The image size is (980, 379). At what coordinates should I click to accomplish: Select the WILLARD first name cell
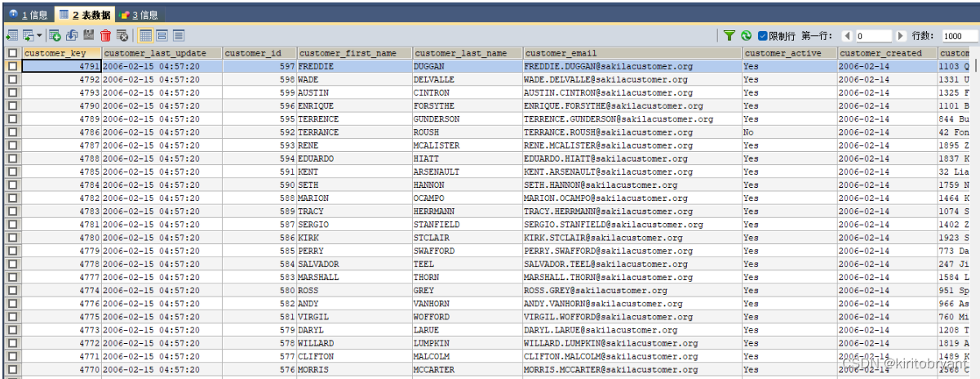(x=354, y=343)
